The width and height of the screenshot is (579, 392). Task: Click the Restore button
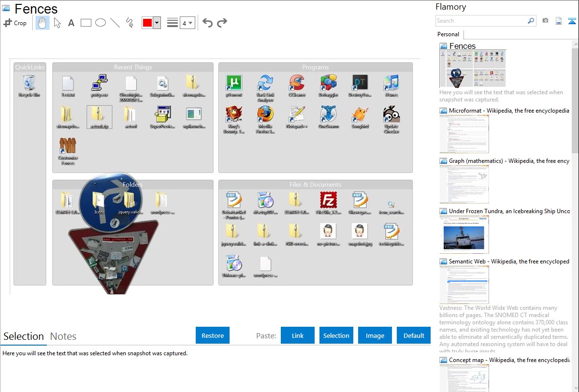tap(213, 335)
